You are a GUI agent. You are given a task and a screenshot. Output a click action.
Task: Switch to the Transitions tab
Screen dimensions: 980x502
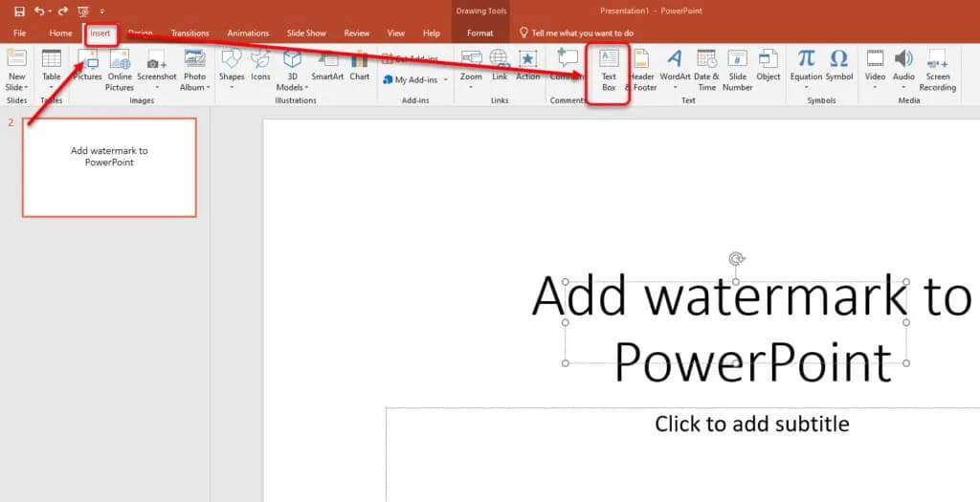[x=189, y=33]
